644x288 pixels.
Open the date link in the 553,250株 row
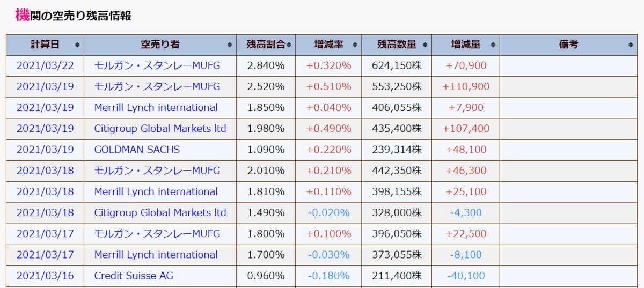tap(45, 86)
